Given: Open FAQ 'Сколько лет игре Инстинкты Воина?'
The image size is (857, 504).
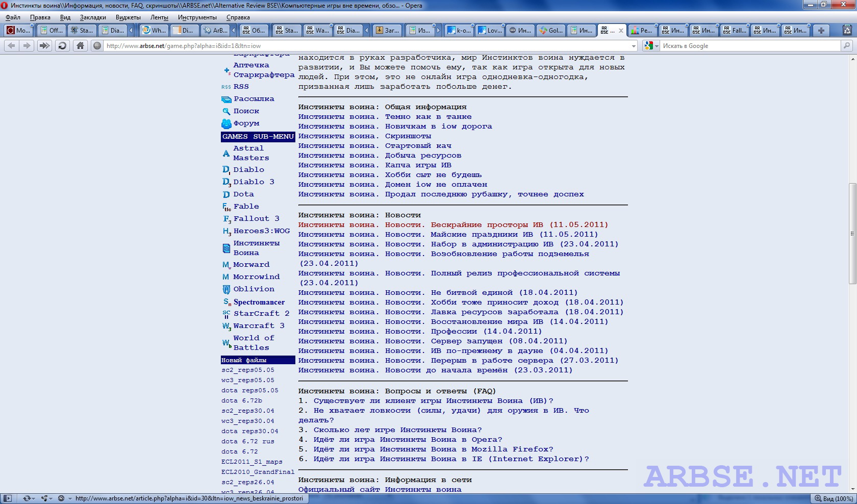Looking at the screenshot, I should 397,430.
